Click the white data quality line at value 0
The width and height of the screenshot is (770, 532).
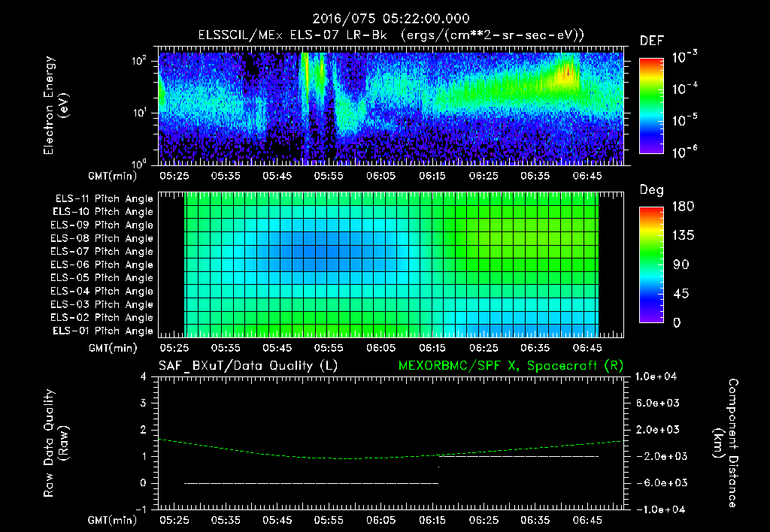click(311, 483)
